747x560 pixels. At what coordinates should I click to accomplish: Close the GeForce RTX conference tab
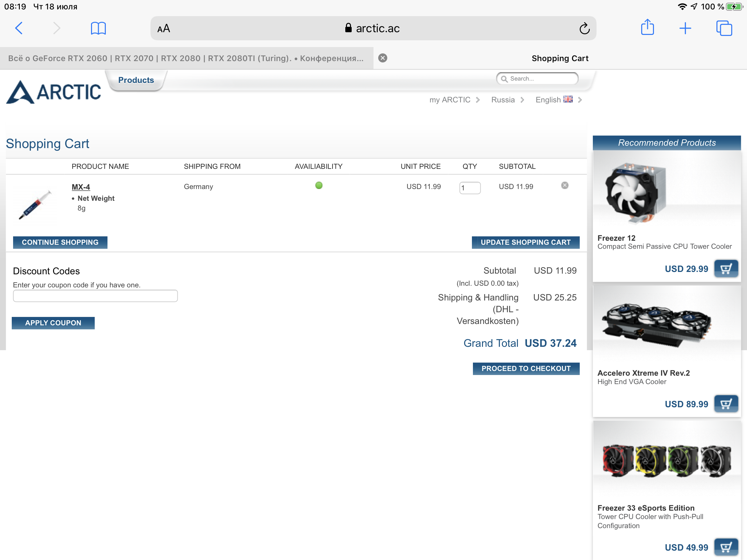pyautogui.click(x=382, y=58)
